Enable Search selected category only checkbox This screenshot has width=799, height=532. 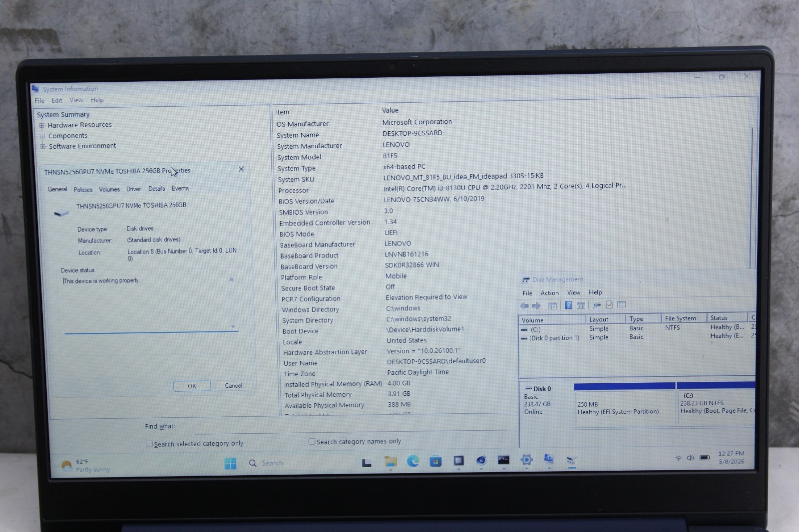tap(149, 444)
